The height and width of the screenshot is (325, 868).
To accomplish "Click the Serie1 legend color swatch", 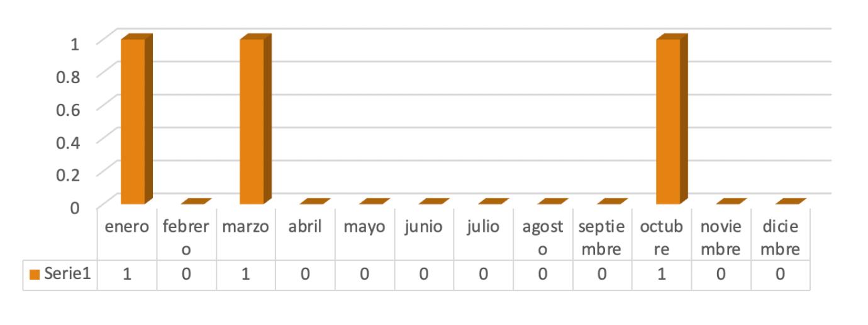I will click(35, 275).
